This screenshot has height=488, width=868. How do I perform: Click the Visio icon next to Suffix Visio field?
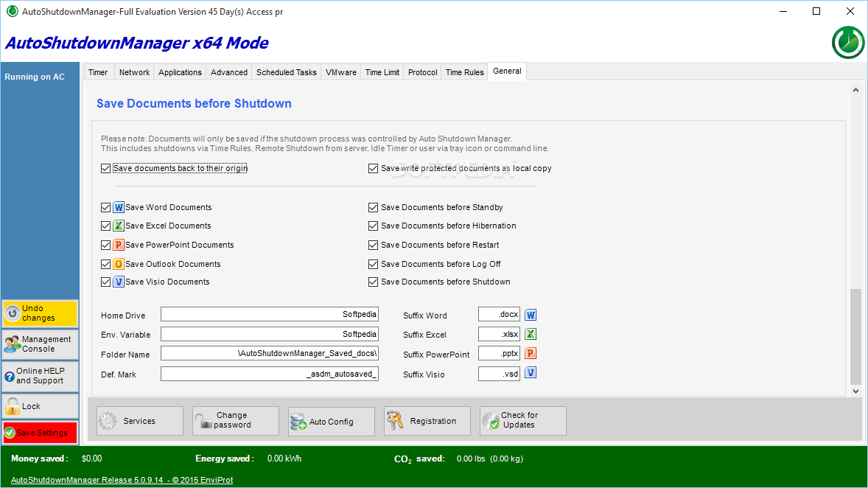coord(531,373)
